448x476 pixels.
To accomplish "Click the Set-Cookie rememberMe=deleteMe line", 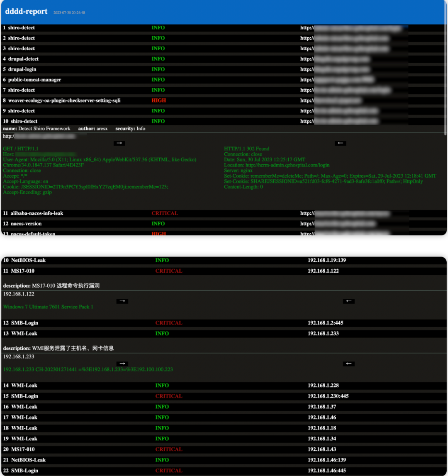I will tap(330, 176).
